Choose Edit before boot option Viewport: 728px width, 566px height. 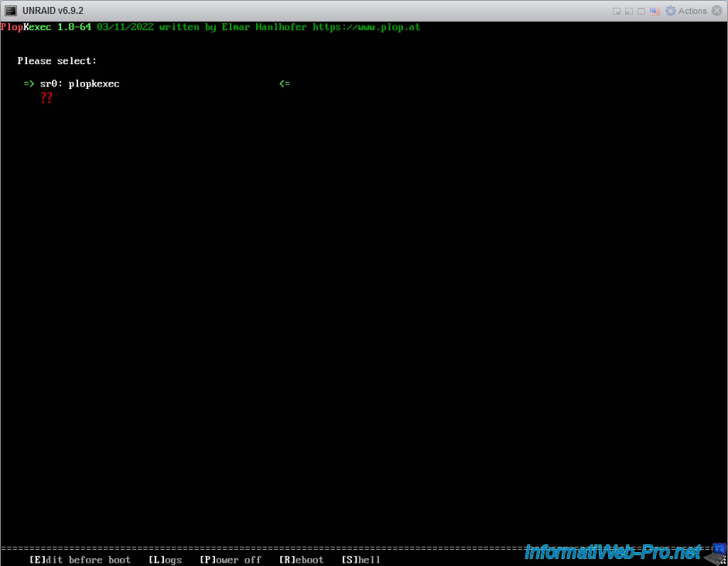pyautogui.click(x=80, y=560)
